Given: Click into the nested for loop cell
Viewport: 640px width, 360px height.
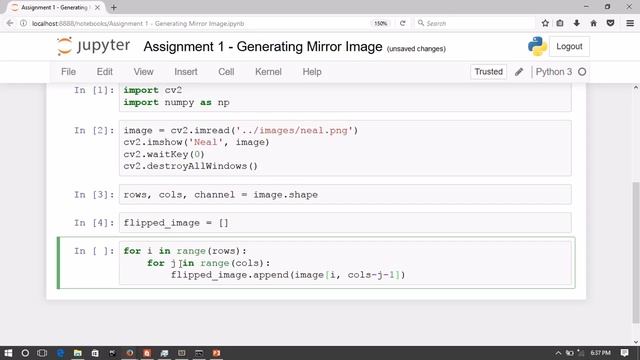Looking at the screenshot, I should point(345,263).
